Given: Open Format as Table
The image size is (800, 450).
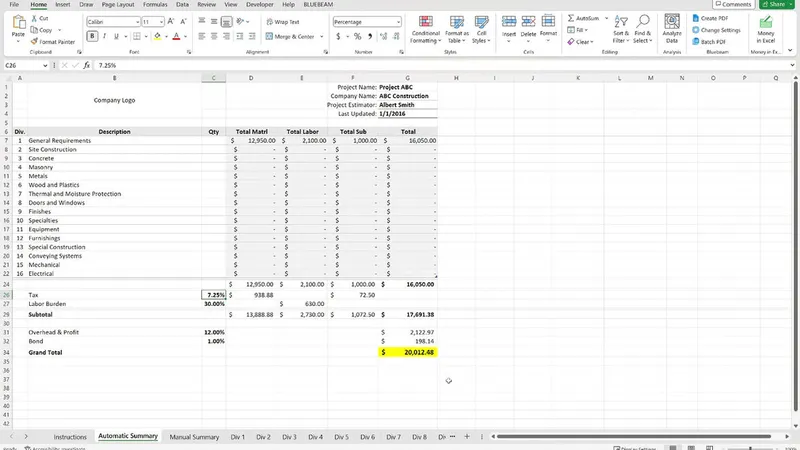Looking at the screenshot, I should point(457,29).
